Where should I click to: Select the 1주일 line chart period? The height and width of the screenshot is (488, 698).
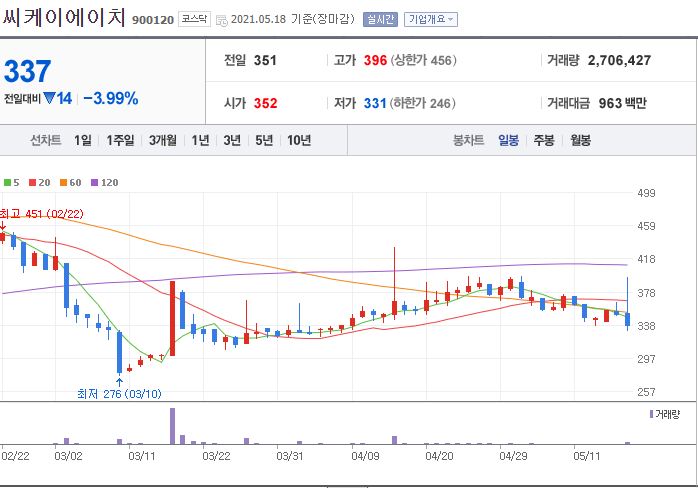coord(120,140)
